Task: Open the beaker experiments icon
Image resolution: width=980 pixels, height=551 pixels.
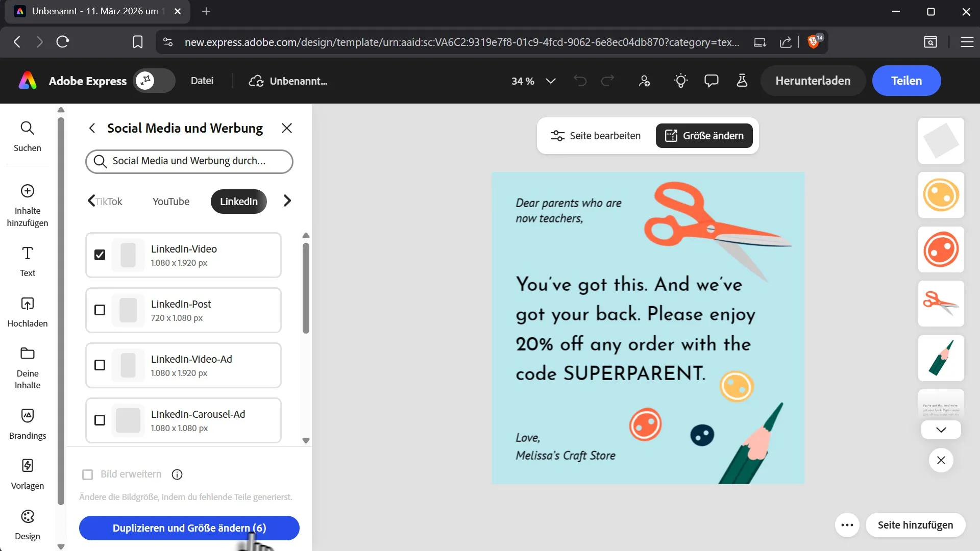Action: (742, 81)
